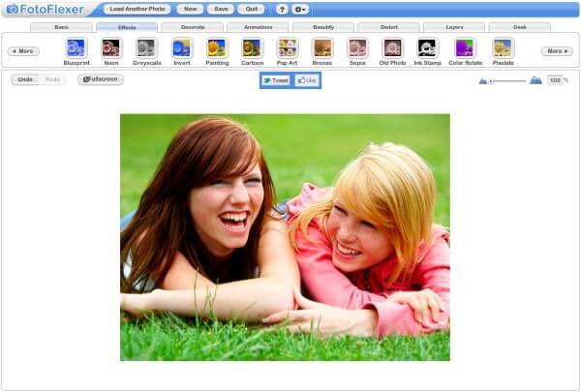Open the settings gear dropdown
This screenshot has width=581, height=392.
point(300,10)
